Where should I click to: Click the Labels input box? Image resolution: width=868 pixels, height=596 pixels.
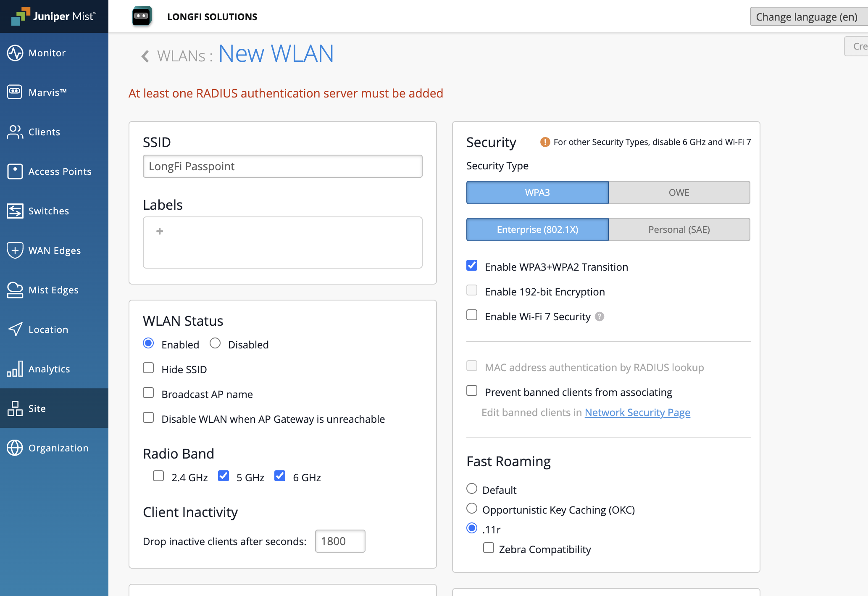pos(283,243)
